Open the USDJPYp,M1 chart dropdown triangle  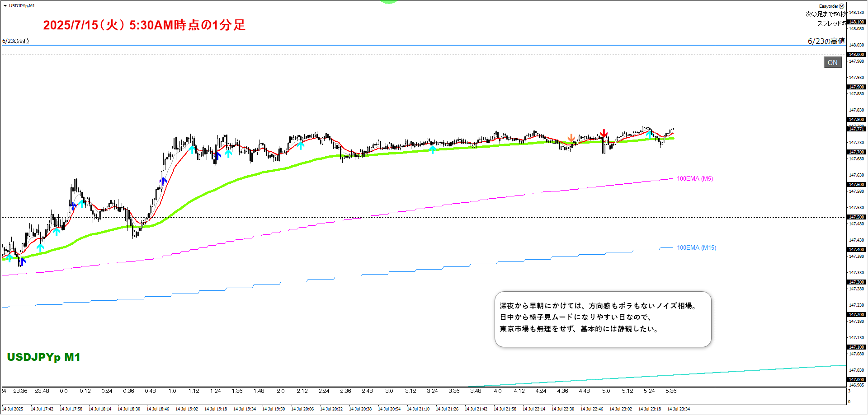point(5,6)
